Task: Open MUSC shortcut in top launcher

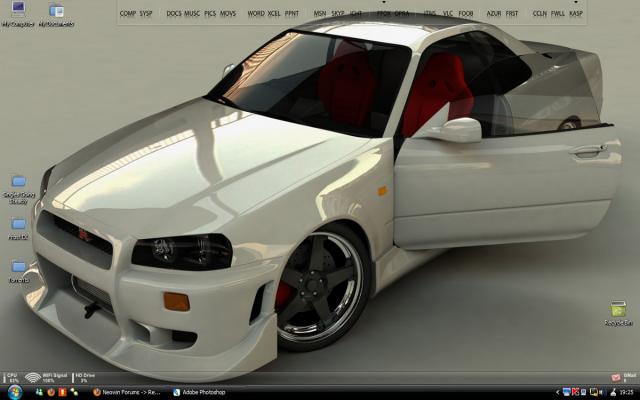Action: (x=192, y=13)
